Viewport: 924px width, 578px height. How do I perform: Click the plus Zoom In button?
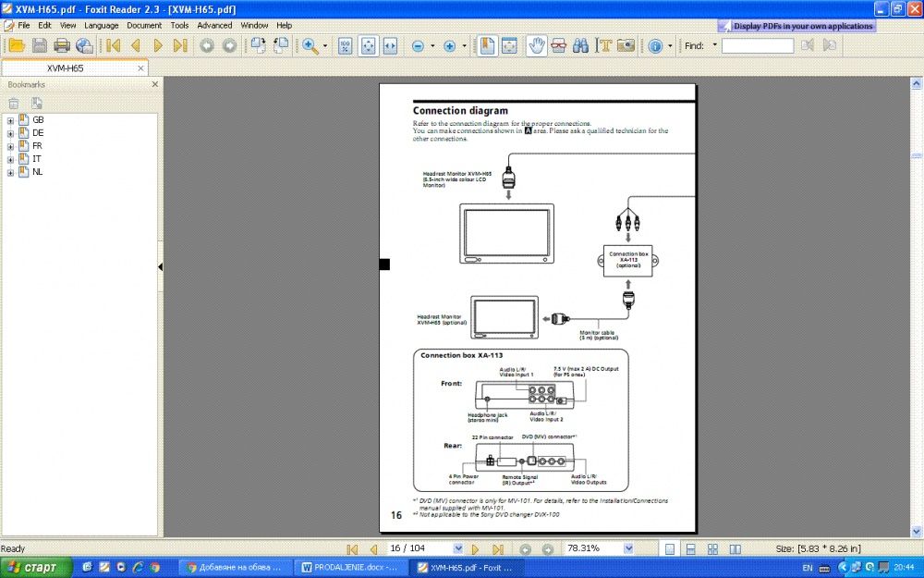click(450, 46)
